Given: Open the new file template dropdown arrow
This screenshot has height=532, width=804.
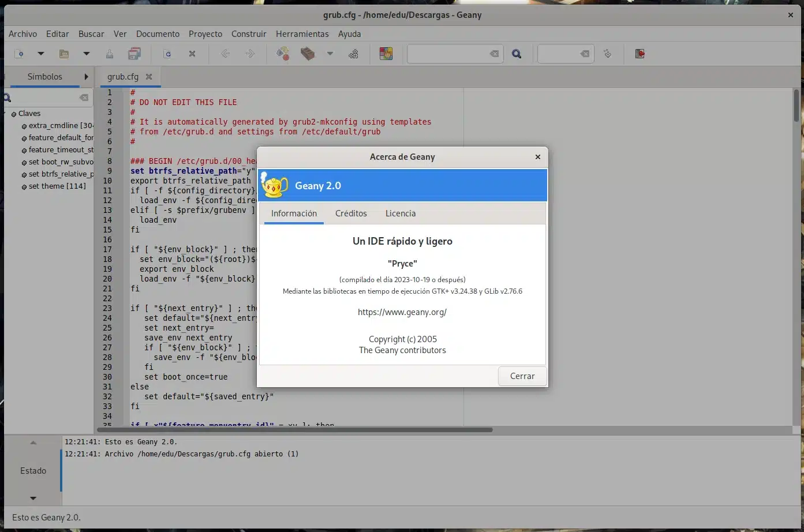Looking at the screenshot, I should pos(41,54).
